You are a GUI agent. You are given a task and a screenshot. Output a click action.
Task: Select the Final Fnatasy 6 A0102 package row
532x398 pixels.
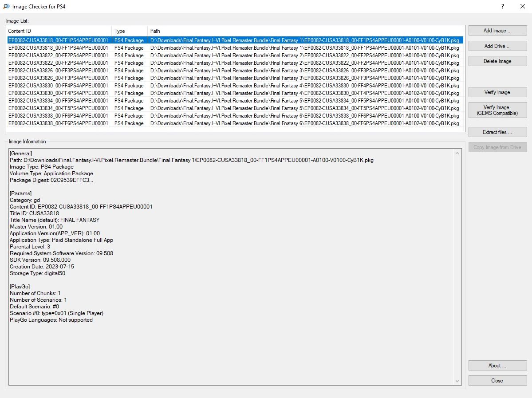pyautogui.click(x=235, y=123)
